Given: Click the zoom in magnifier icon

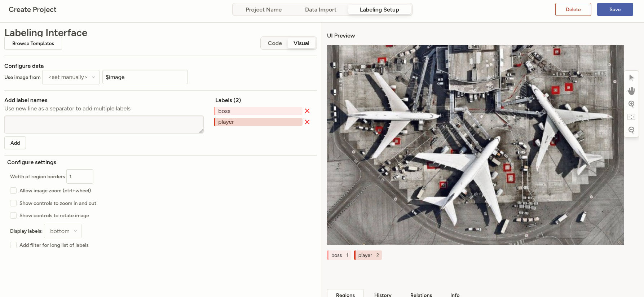Looking at the screenshot, I should [631, 104].
